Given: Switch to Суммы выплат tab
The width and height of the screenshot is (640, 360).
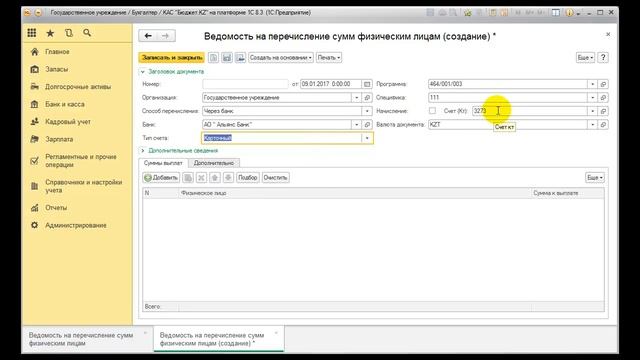Looking at the screenshot, I should [x=163, y=163].
